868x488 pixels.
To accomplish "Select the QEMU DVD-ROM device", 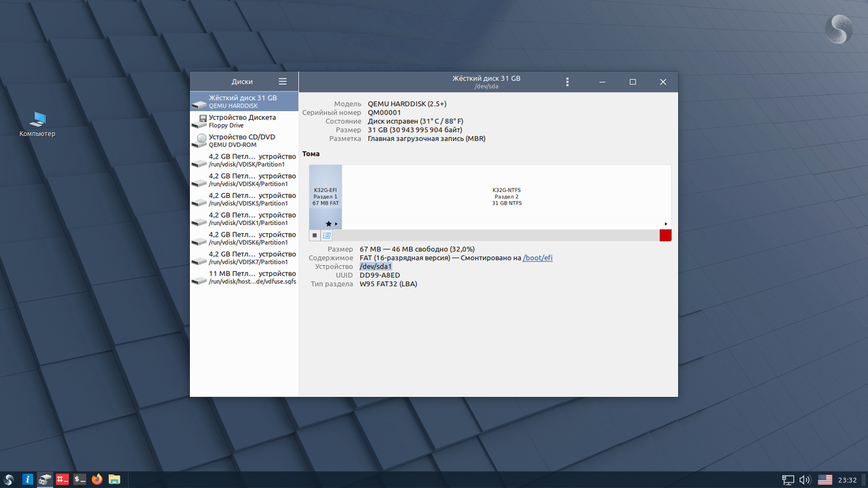I will [244, 140].
